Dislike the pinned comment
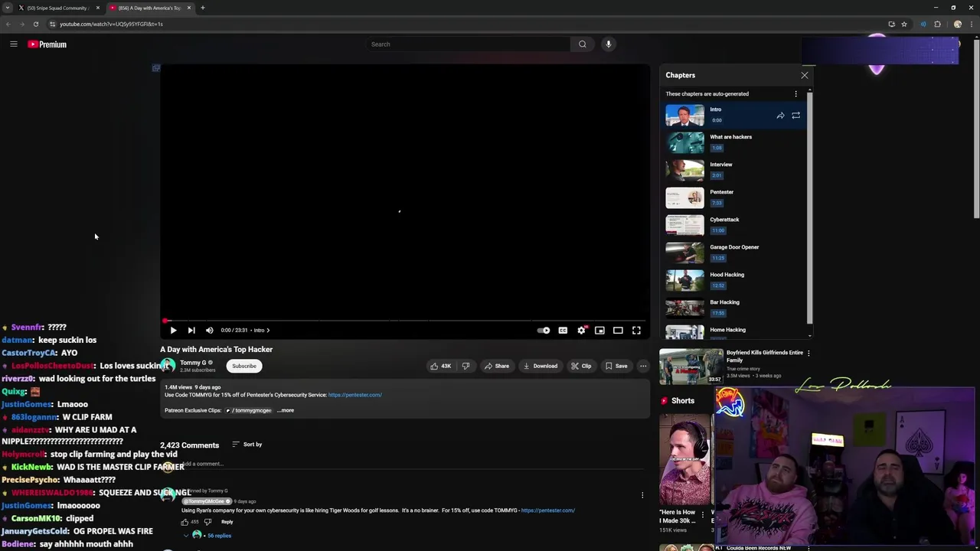The image size is (980, 551). (207, 522)
